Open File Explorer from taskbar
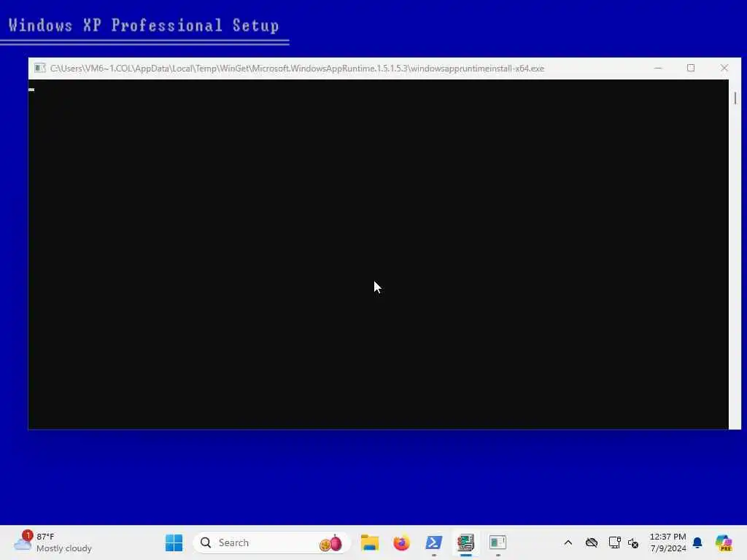Viewport: 747px width, 560px height. 370,542
